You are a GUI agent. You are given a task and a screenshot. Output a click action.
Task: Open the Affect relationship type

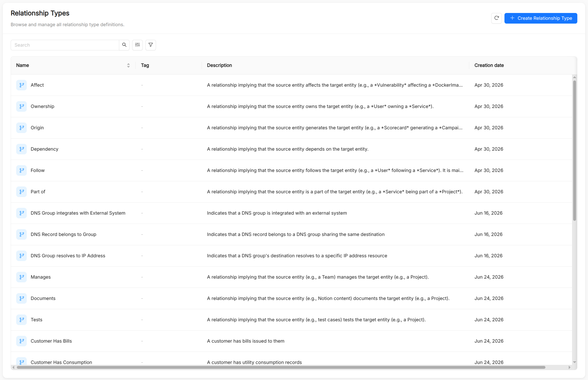coord(37,85)
